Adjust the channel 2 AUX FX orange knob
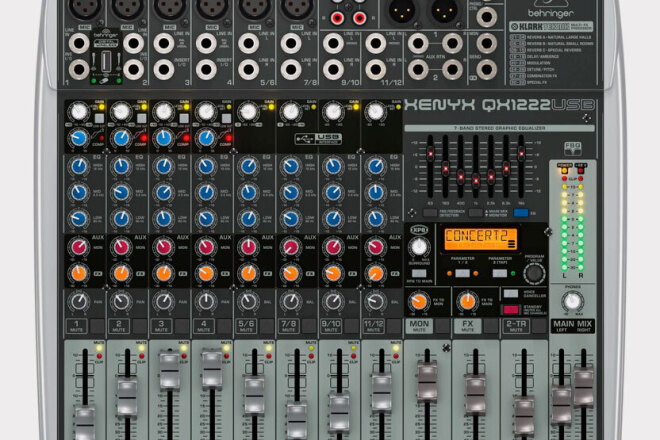The width and height of the screenshot is (660, 440). tap(121, 274)
